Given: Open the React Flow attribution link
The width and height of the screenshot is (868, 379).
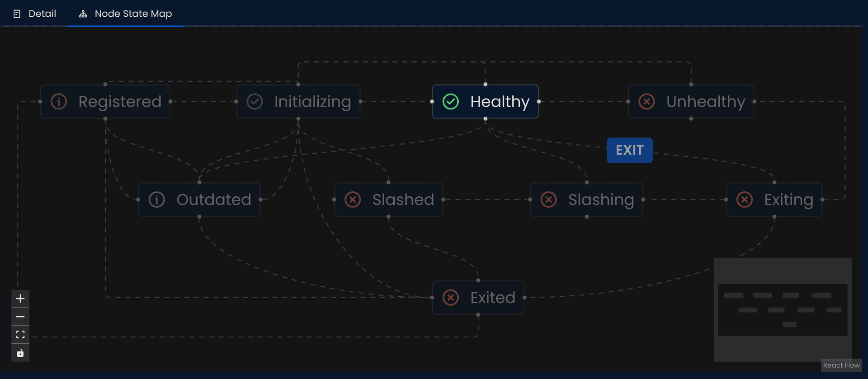Looking at the screenshot, I should click(841, 365).
